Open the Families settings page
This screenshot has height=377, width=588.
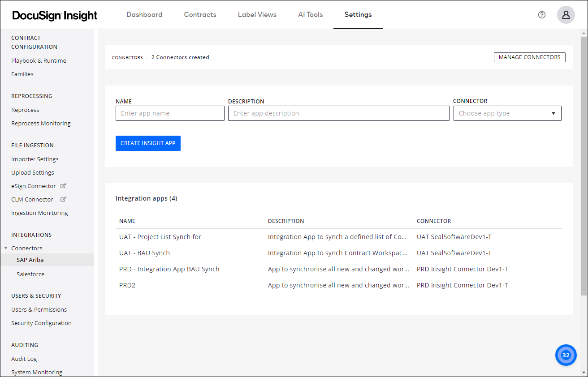[22, 74]
